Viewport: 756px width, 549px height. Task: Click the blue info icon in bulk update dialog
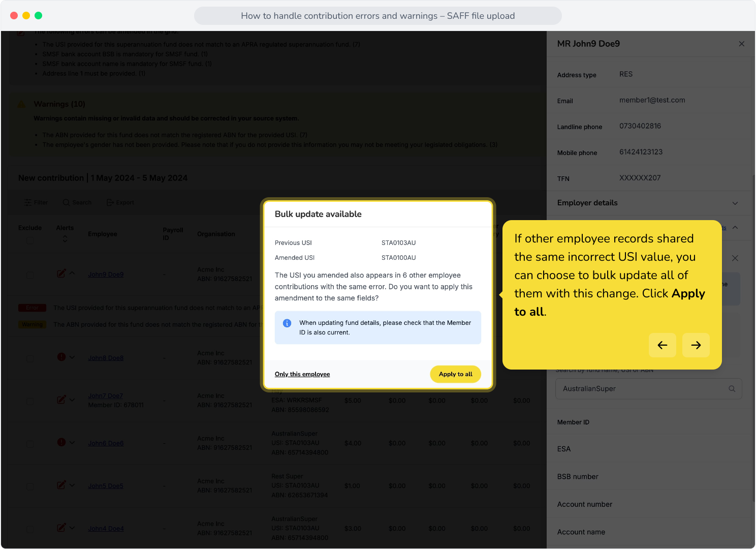tap(287, 323)
